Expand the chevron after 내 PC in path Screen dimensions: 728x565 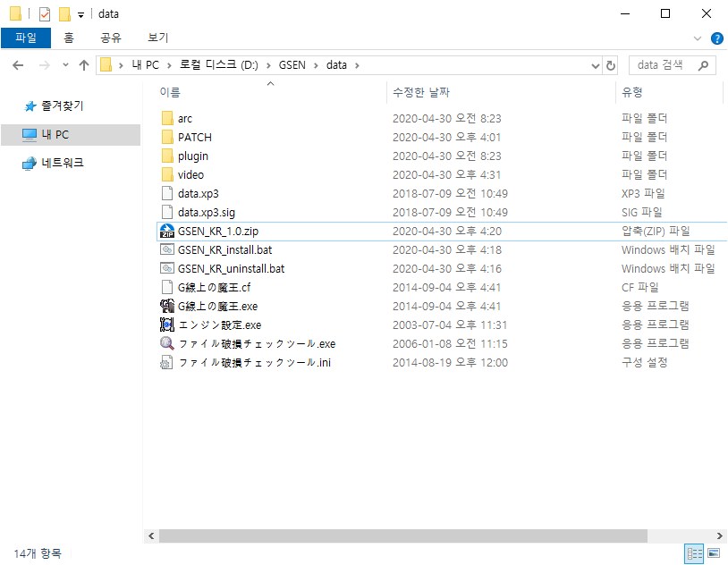(169, 65)
